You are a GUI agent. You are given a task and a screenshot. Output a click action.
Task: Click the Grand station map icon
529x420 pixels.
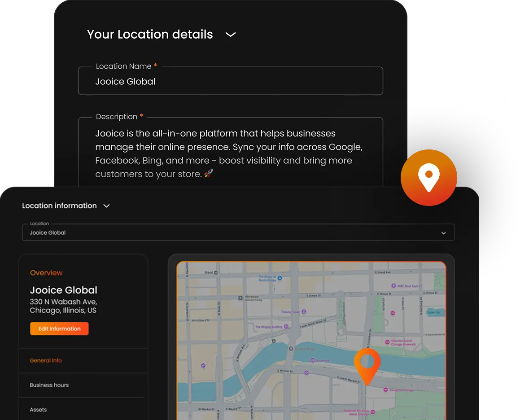click(x=215, y=272)
